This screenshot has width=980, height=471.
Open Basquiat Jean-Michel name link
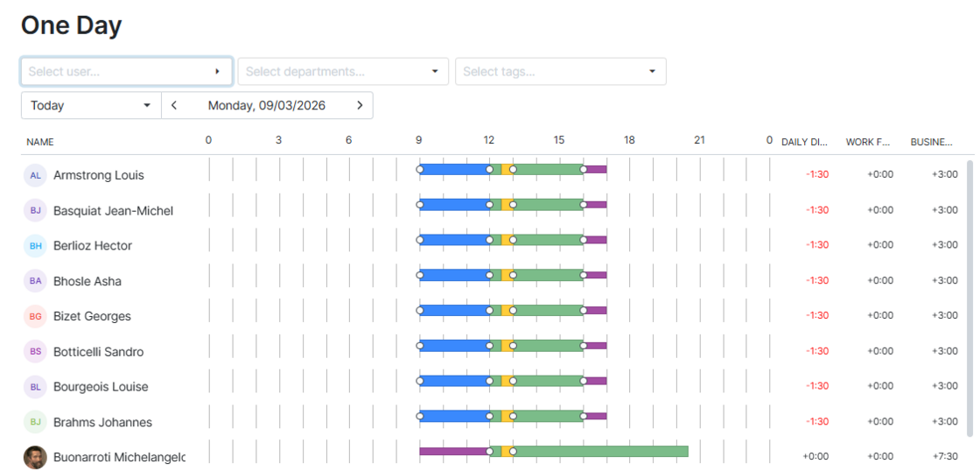(113, 211)
